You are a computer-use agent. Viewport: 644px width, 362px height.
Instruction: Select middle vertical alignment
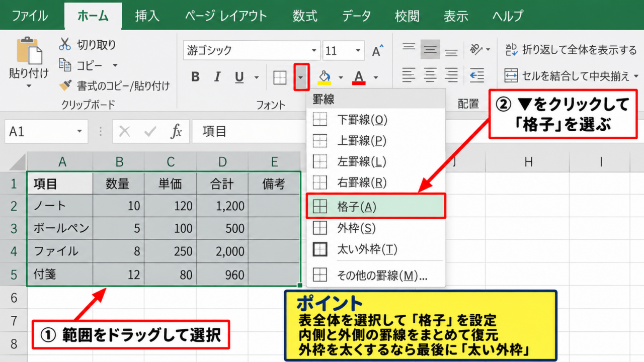(x=430, y=49)
